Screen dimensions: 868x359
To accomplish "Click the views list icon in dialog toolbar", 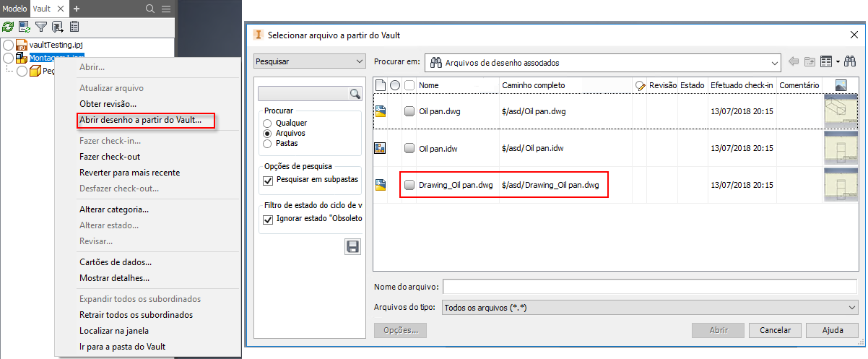I will [827, 62].
